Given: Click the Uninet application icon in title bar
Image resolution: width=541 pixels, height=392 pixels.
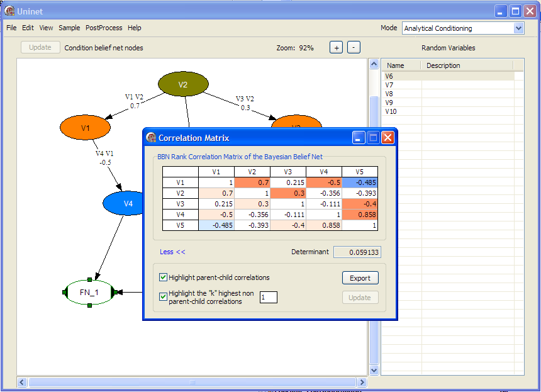Looking at the screenshot, I should point(8,11).
